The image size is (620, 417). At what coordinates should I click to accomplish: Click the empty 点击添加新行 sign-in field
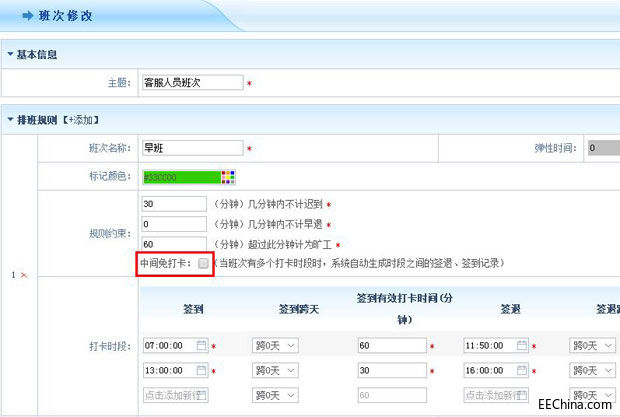176,395
